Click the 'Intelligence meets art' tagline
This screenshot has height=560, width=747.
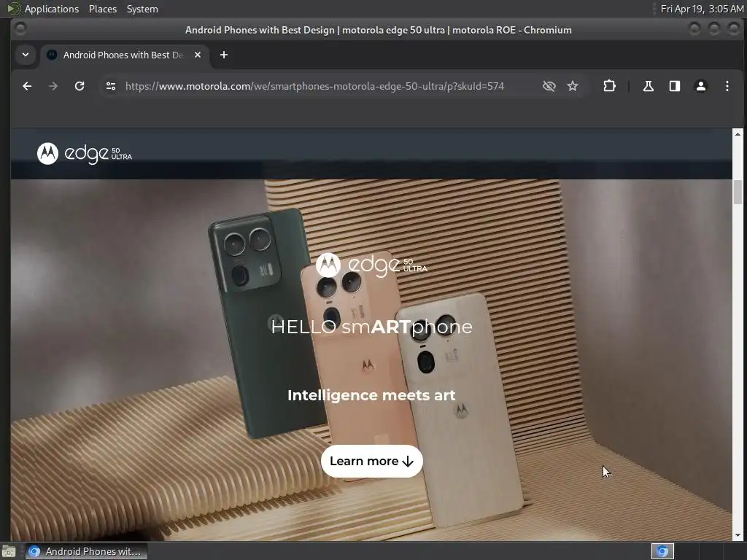tap(371, 395)
